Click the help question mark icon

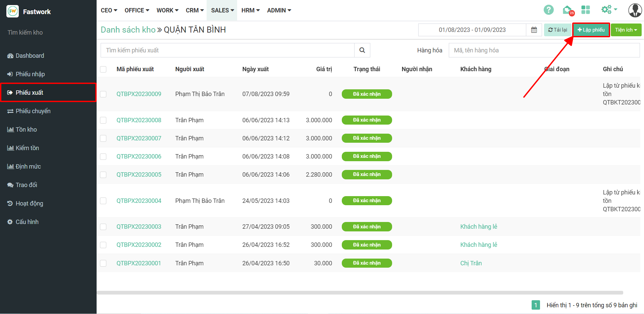click(548, 10)
